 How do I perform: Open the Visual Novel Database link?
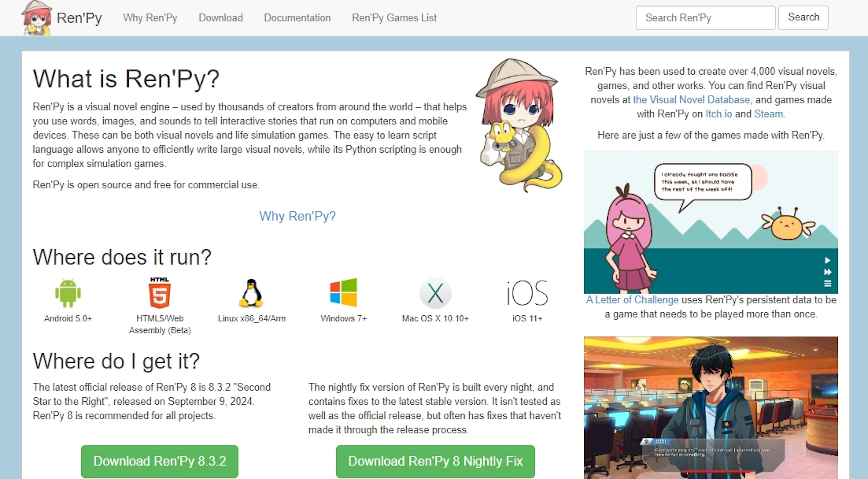click(x=691, y=100)
